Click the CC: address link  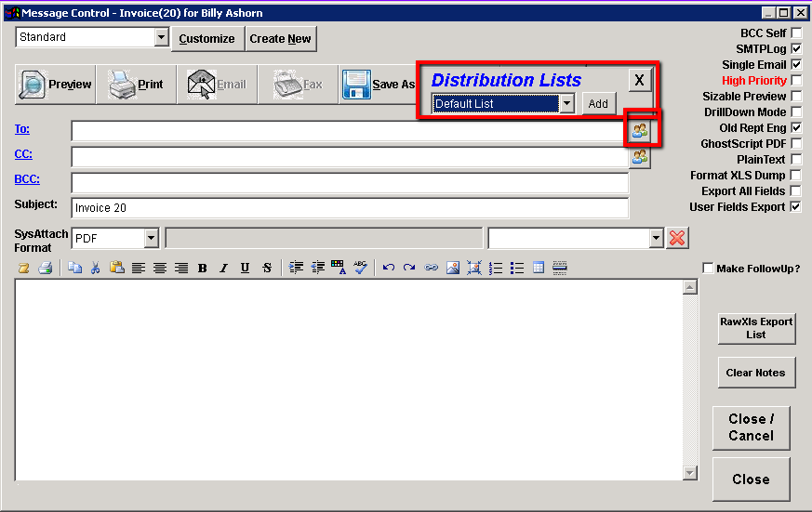tap(23, 154)
